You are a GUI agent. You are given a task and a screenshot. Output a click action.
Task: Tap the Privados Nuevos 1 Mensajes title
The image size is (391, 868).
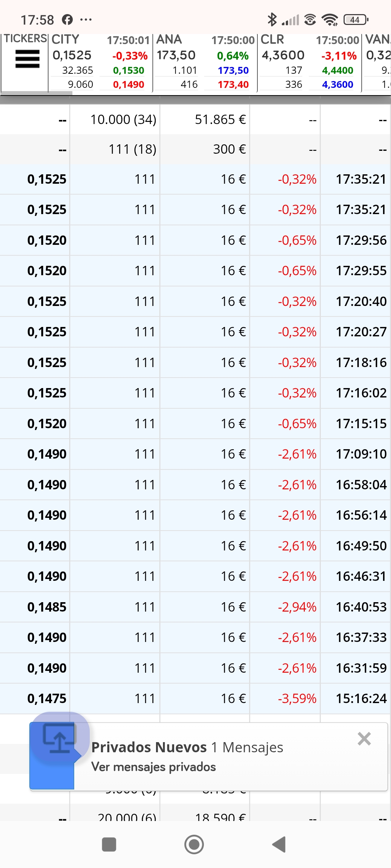coord(187,747)
